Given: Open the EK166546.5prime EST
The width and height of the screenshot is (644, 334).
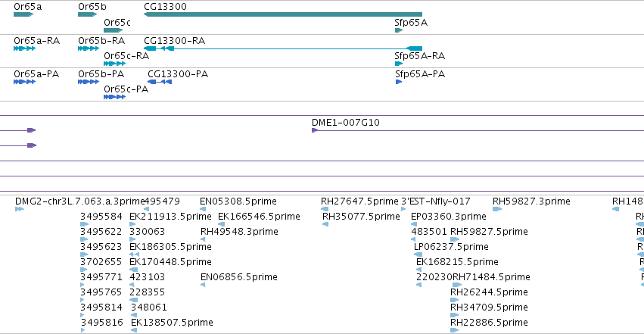Looking at the screenshot, I should click(222, 224).
